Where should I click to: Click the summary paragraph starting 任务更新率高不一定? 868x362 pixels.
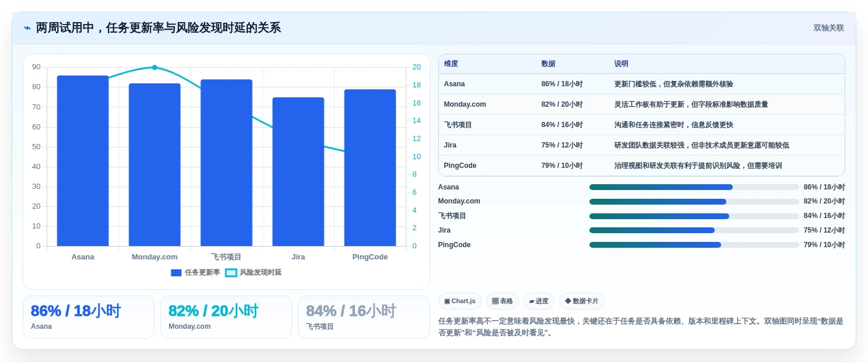[641, 327]
